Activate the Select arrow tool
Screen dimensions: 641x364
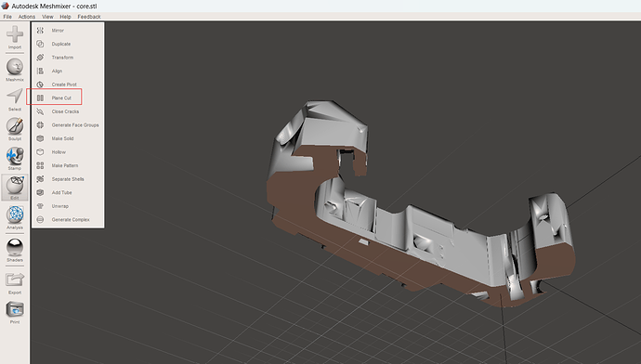[15, 97]
